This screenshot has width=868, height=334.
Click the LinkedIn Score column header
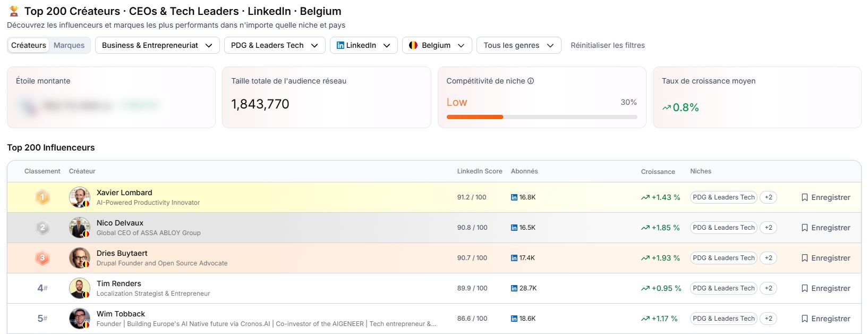coord(480,171)
